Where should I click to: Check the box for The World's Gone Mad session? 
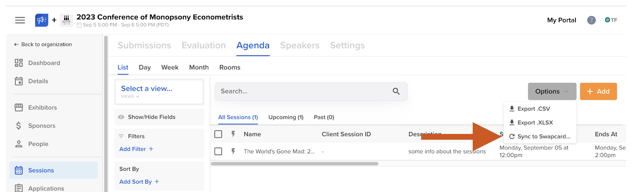coord(218,151)
